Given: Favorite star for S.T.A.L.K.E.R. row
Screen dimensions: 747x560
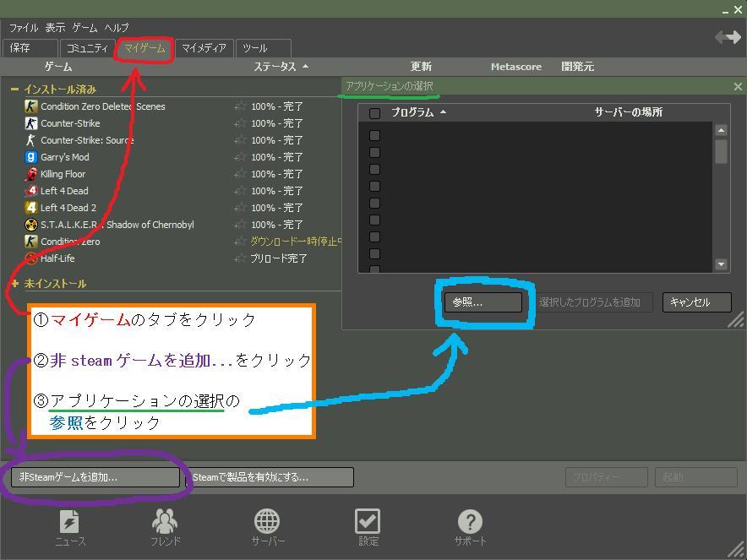Looking at the screenshot, I should click(240, 225).
